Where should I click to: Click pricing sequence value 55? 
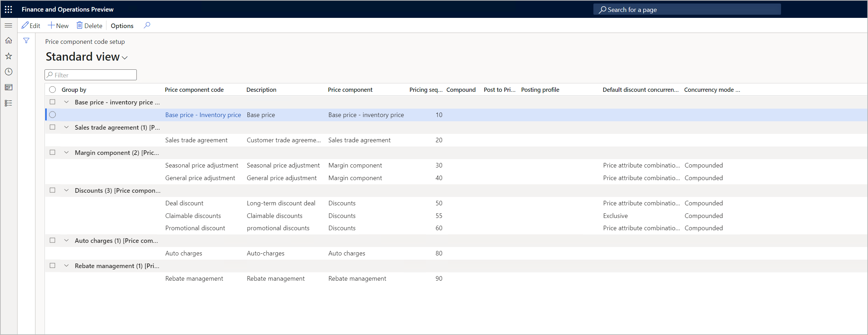click(x=439, y=216)
